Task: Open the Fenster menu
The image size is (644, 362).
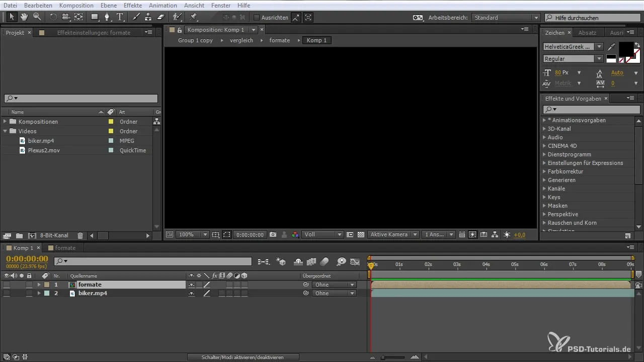Action: pyautogui.click(x=221, y=5)
